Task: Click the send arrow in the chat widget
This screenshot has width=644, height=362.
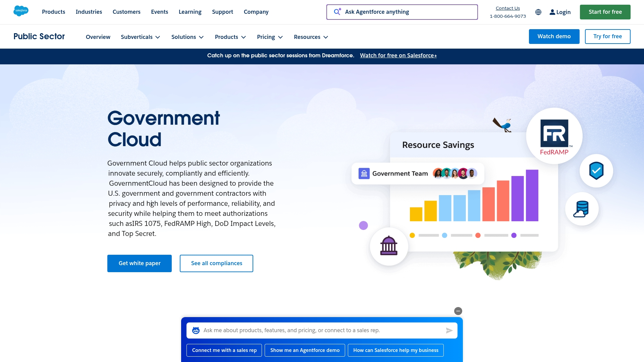Action: coord(449,330)
